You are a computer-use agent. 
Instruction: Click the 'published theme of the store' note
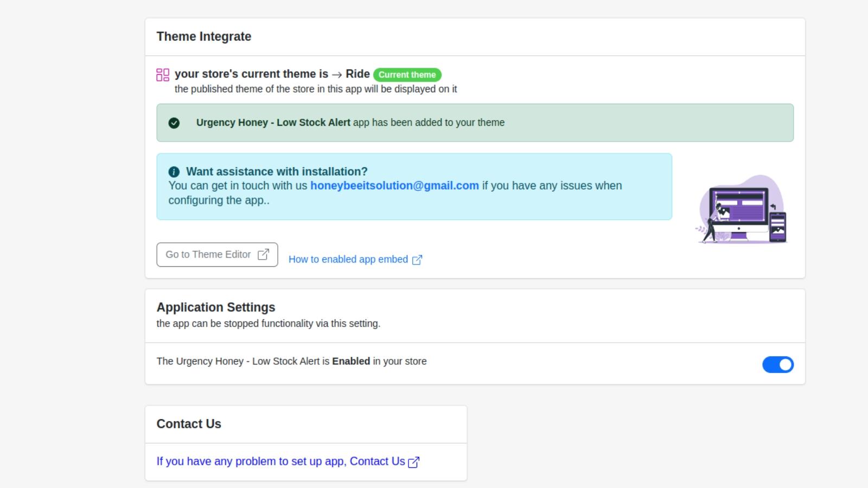coord(316,89)
